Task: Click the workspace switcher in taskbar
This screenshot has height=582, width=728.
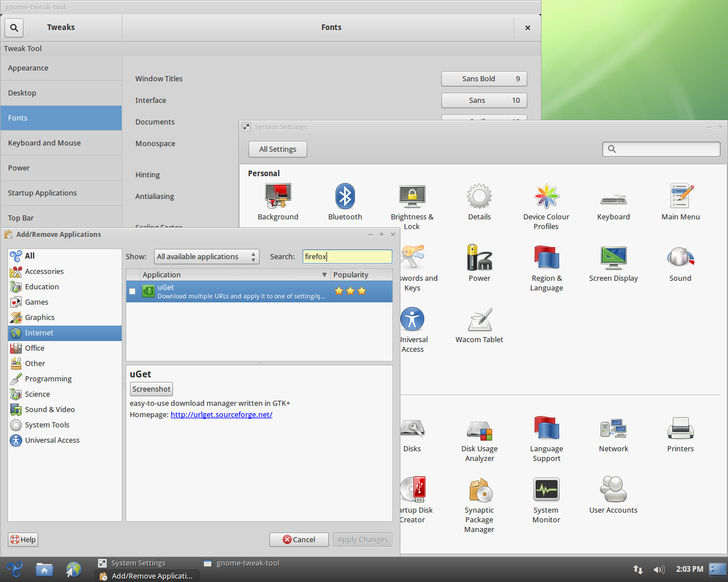Action: 718,569
